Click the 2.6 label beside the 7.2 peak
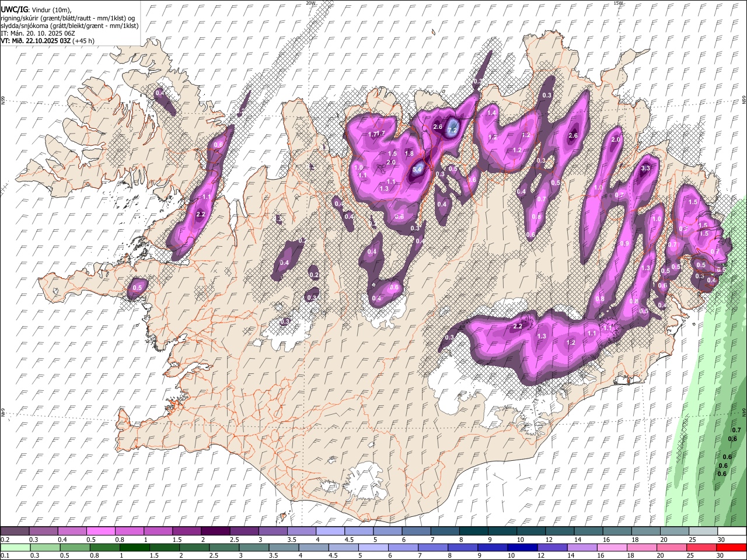The height and width of the screenshot is (560, 747). [438, 127]
